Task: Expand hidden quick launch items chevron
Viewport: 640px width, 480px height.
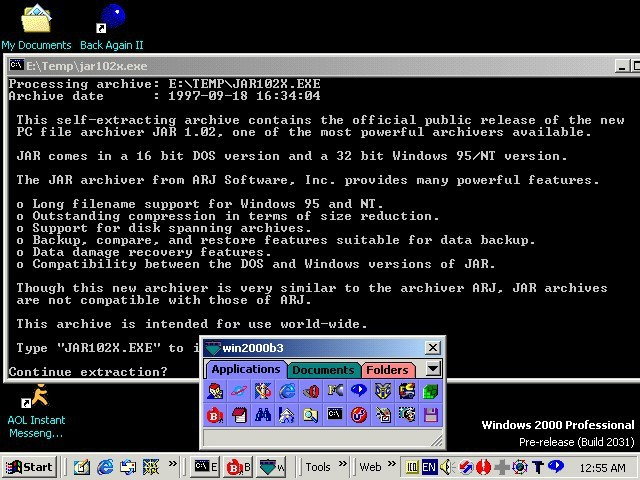Action: [x=173, y=464]
